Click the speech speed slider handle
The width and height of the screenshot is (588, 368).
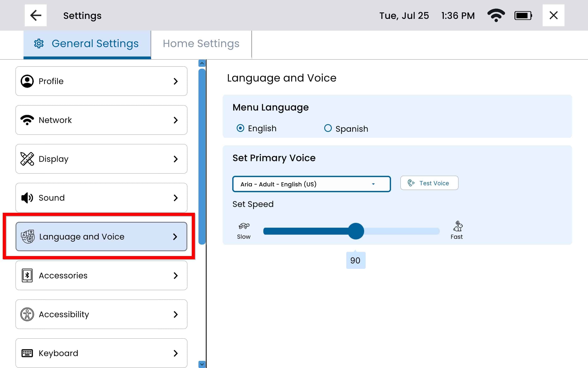[x=356, y=231]
